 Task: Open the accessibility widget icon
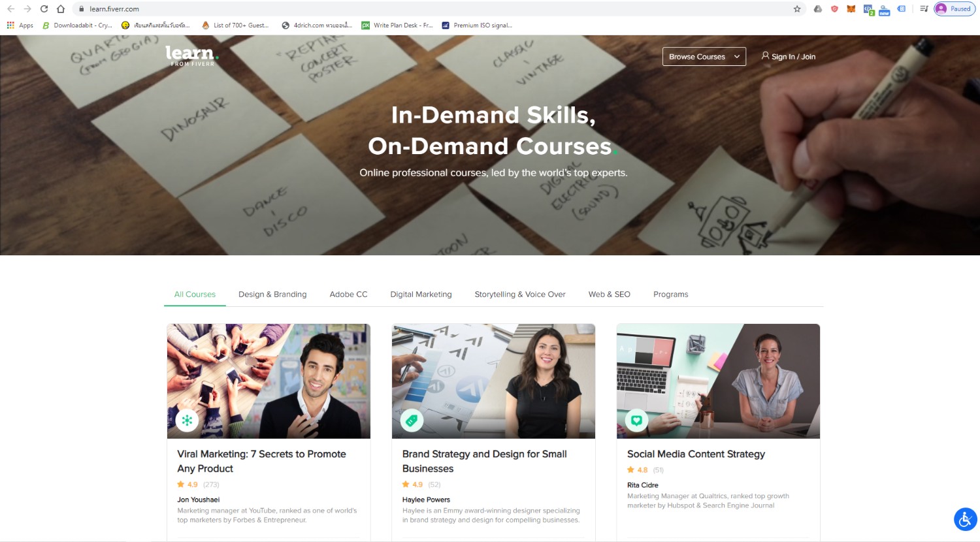click(965, 520)
